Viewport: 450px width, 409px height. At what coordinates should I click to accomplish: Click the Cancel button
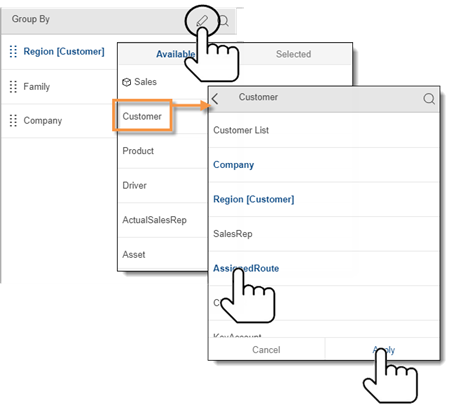coord(266,350)
